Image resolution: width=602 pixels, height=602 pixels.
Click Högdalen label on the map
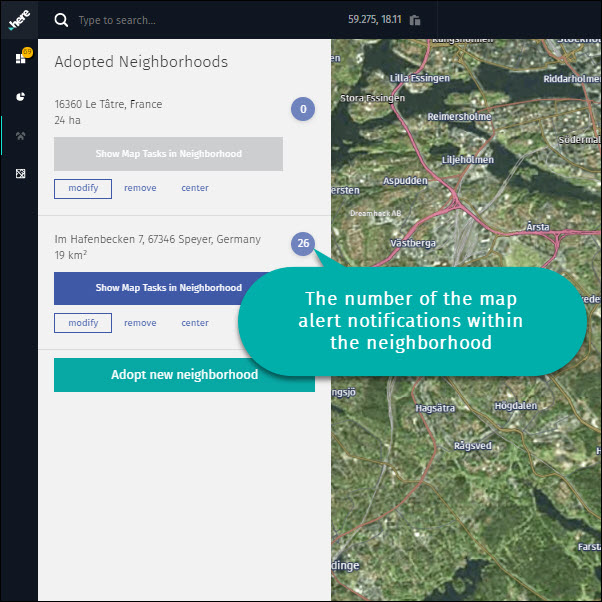pos(516,405)
